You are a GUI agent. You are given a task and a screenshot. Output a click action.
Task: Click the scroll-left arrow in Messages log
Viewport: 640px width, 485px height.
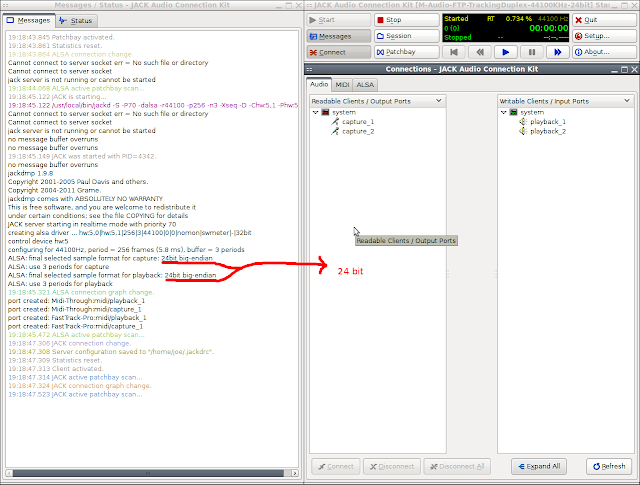tap(9, 473)
